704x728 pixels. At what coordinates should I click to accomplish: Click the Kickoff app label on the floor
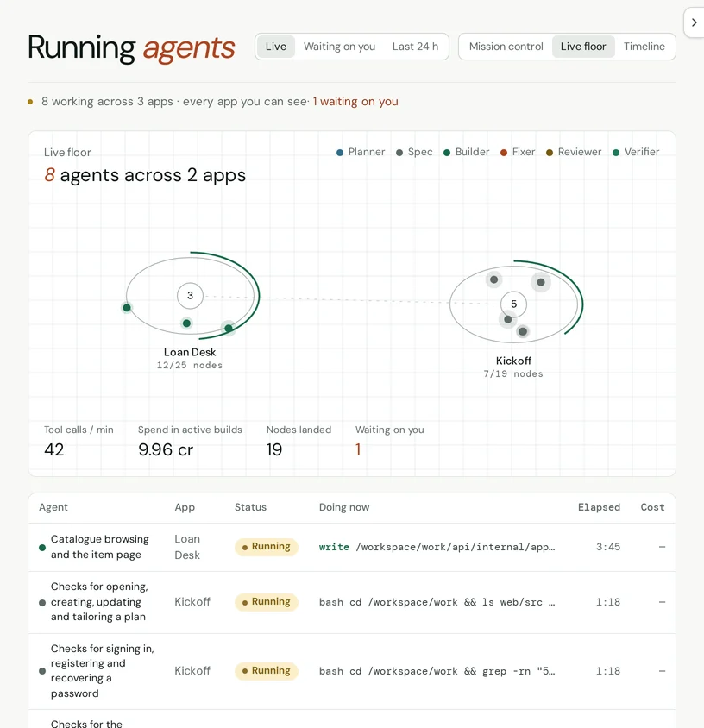point(513,361)
